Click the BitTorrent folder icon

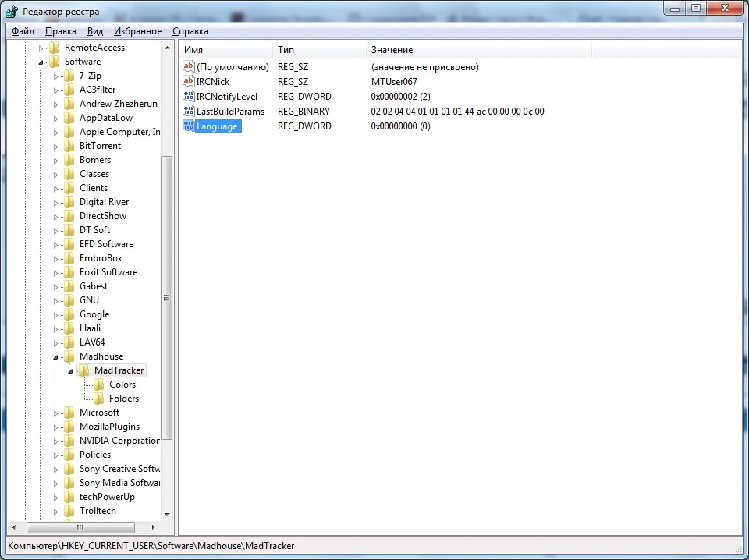[x=69, y=146]
